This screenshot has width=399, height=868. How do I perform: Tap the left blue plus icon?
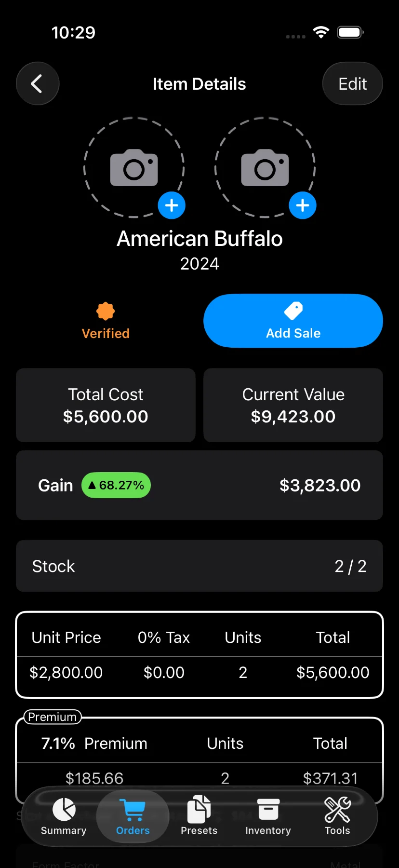pyautogui.click(x=172, y=205)
